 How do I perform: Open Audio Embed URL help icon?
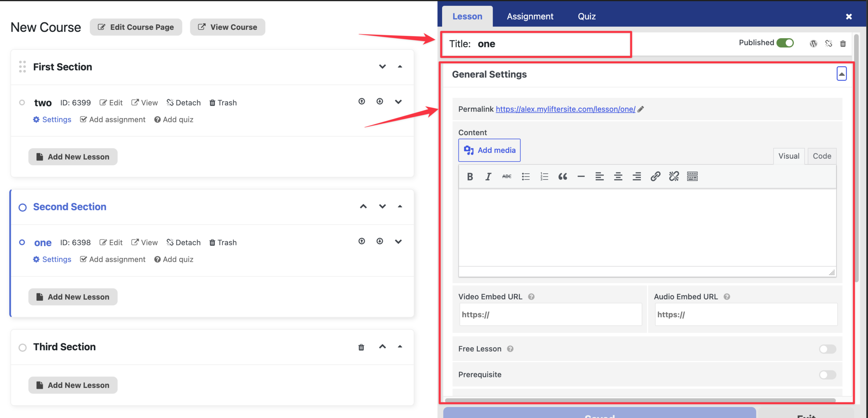727,297
